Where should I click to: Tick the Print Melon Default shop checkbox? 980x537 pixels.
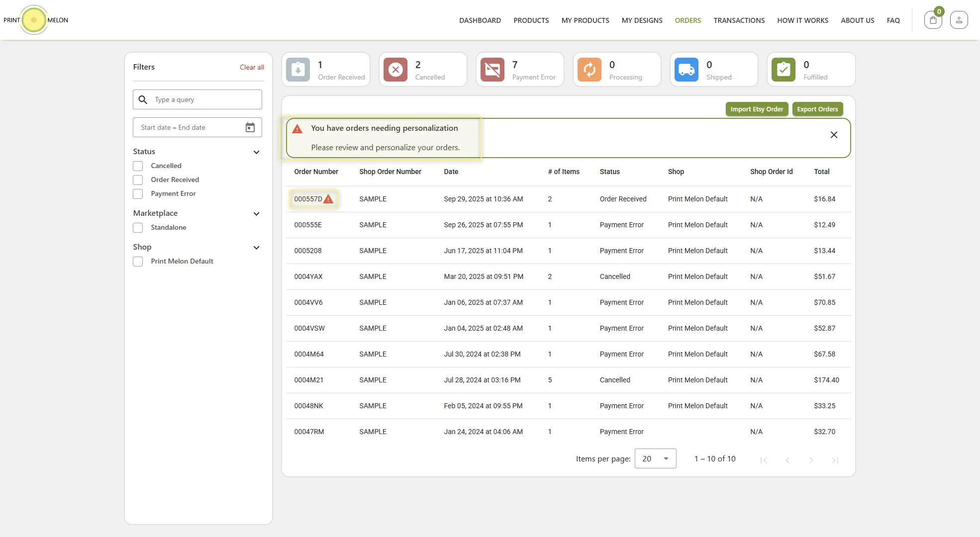138,262
